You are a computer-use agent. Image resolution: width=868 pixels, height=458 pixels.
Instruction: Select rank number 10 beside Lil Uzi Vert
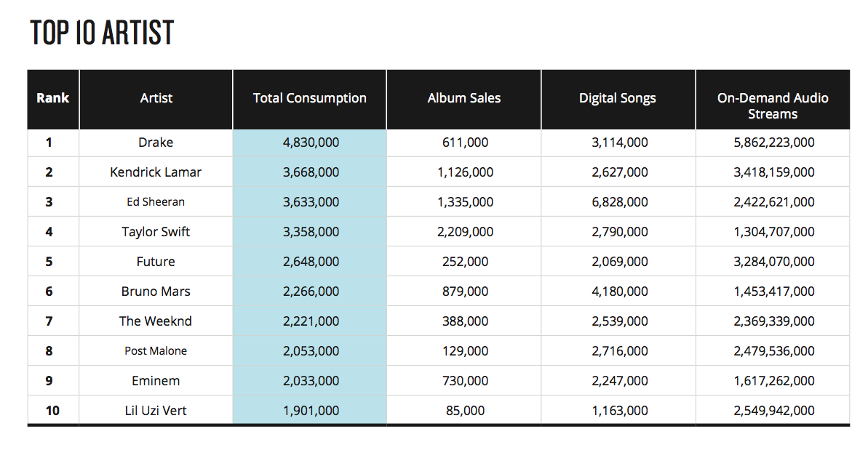[52, 411]
